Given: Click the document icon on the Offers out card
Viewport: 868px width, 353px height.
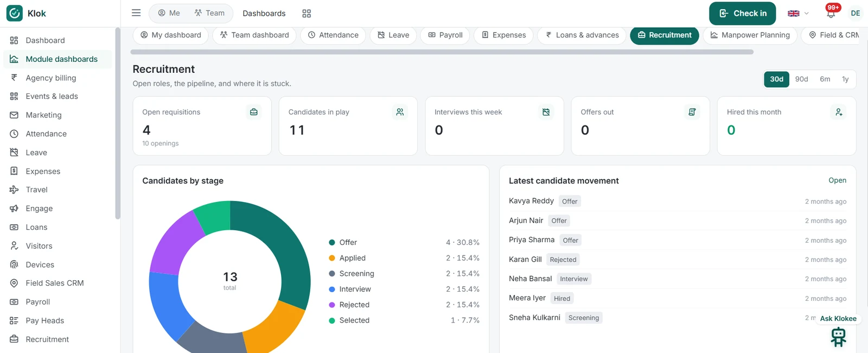Looking at the screenshot, I should tap(692, 112).
